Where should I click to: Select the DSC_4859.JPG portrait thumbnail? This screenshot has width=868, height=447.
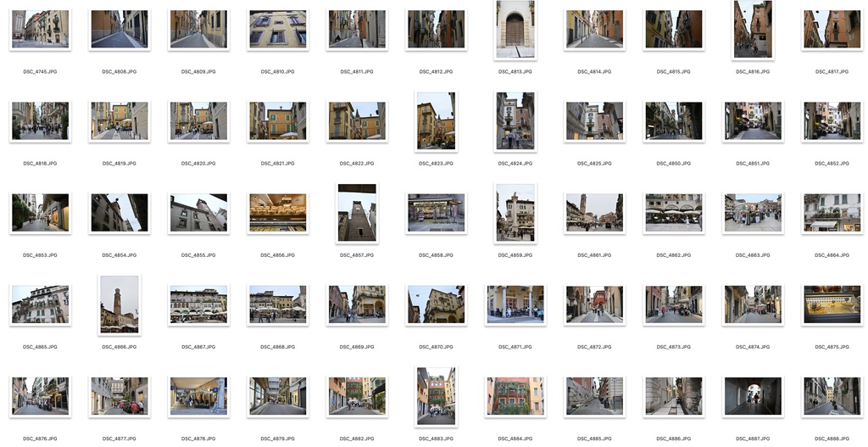pos(515,213)
